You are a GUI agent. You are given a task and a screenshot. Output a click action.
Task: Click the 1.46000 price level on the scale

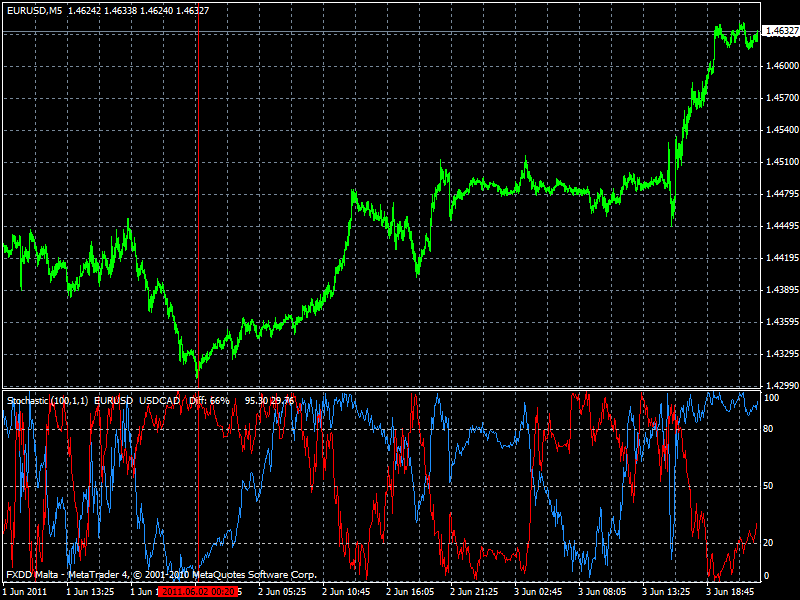coord(780,66)
